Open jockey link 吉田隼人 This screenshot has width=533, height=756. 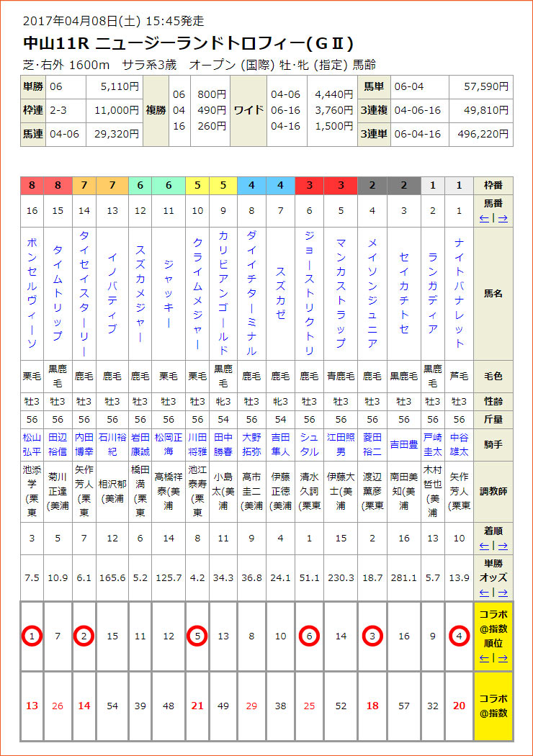[x=280, y=444]
